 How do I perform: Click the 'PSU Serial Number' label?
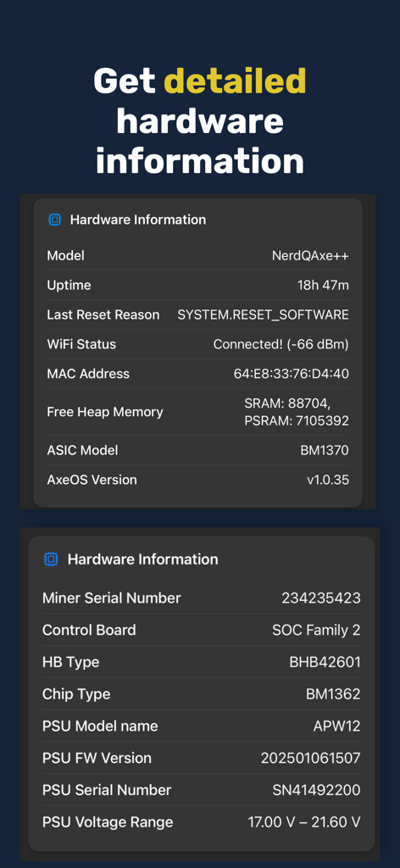coord(106,790)
